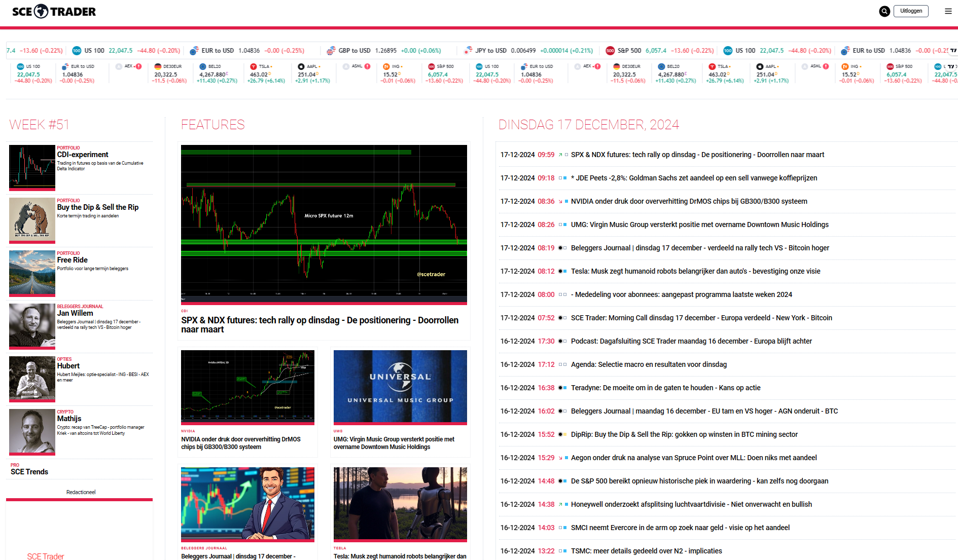Image resolution: width=958 pixels, height=560 pixels.
Task: Open SMCI Evercore news headline
Action: coord(681,528)
